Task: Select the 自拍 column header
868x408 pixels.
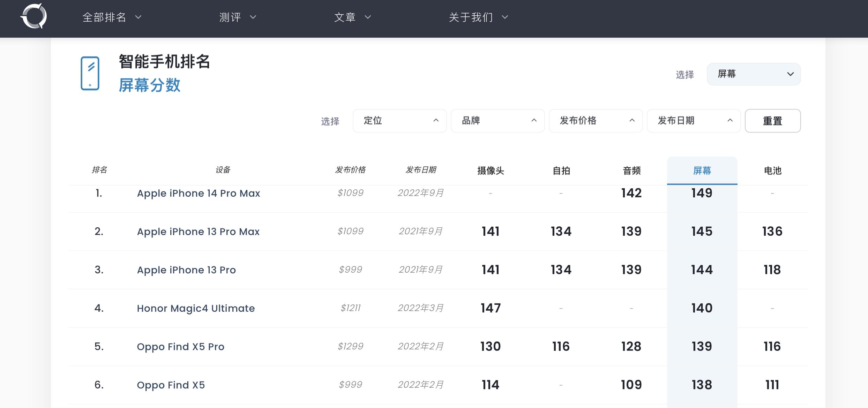Action: (561, 171)
